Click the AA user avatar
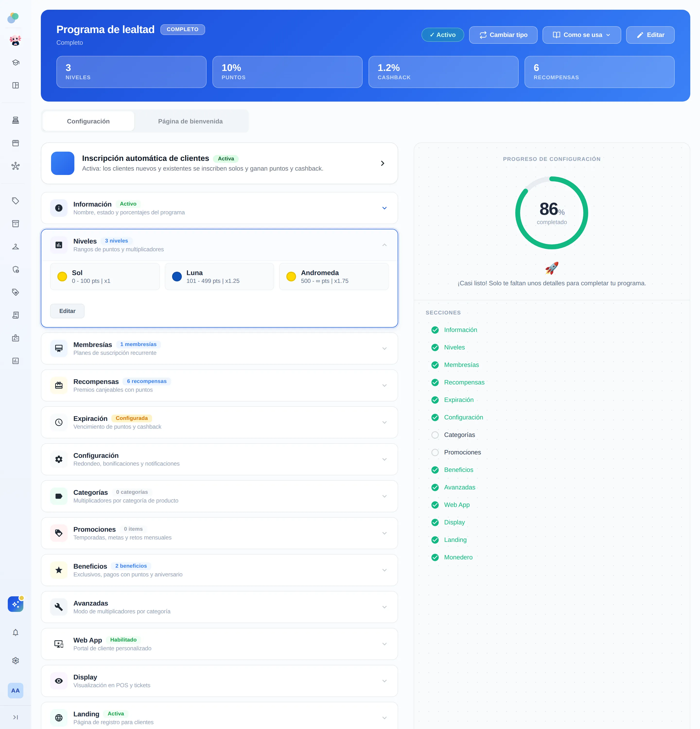This screenshot has height=729, width=700. [x=15, y=690]
